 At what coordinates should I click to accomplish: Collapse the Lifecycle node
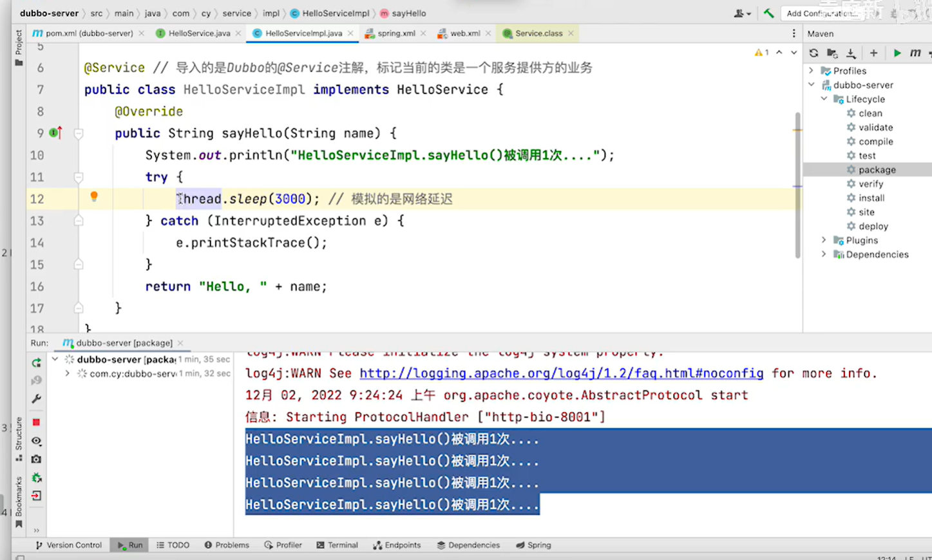coord(824,99)
